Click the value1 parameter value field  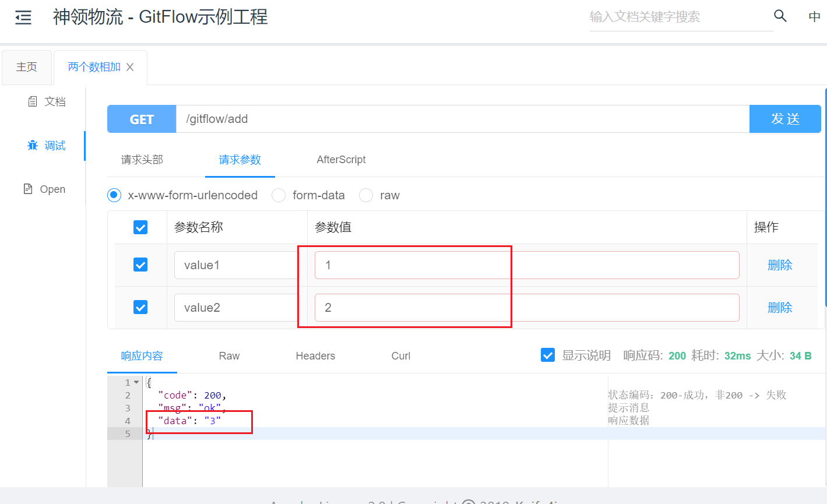pyautogui.click(x=526, y=265)
